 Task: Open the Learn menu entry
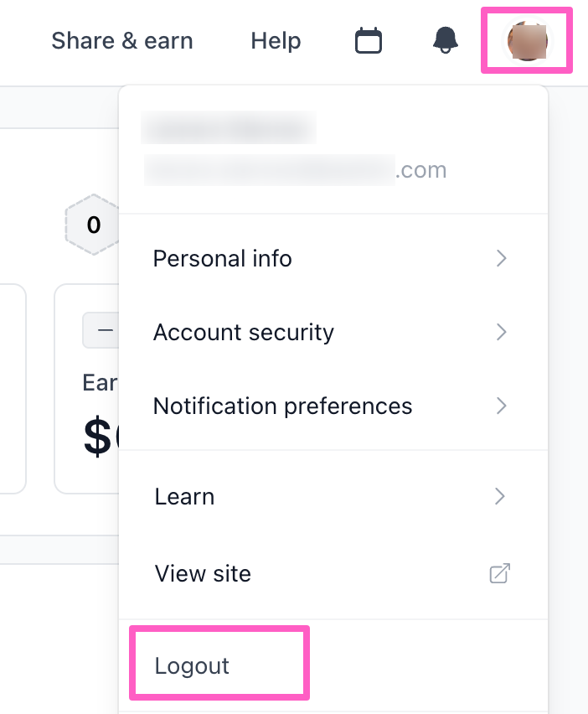pyautogui.click(x=185, y=496)
